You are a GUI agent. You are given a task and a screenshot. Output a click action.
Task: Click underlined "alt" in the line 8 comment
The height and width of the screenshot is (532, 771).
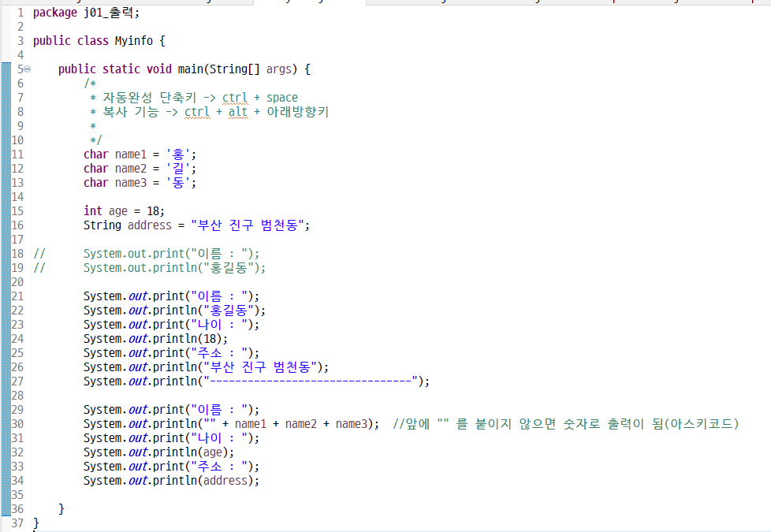click(x=238, y=112)
